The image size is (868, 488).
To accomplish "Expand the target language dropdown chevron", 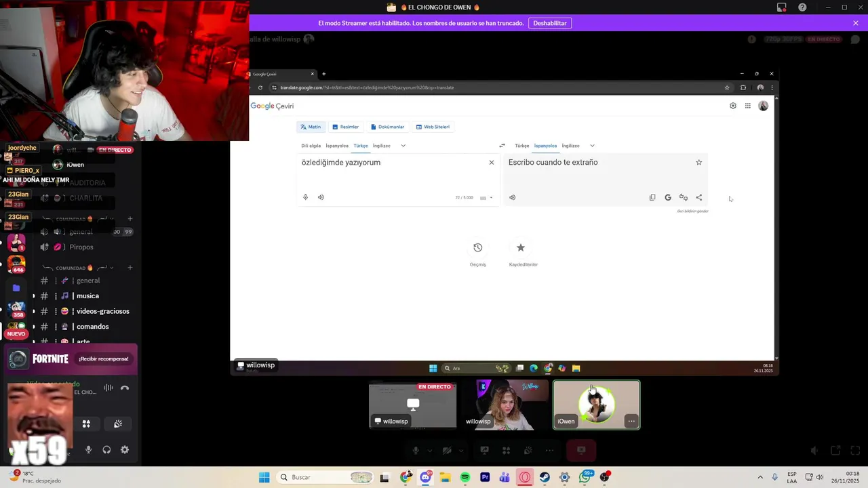I will 592,146.
